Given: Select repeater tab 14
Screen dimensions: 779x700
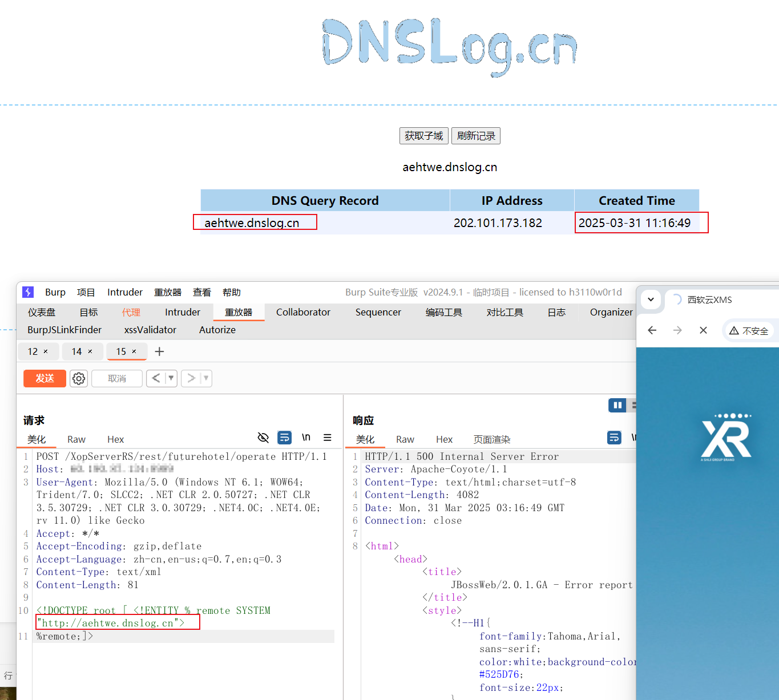Looking at the screenshot, I should [x=76, y=351].
